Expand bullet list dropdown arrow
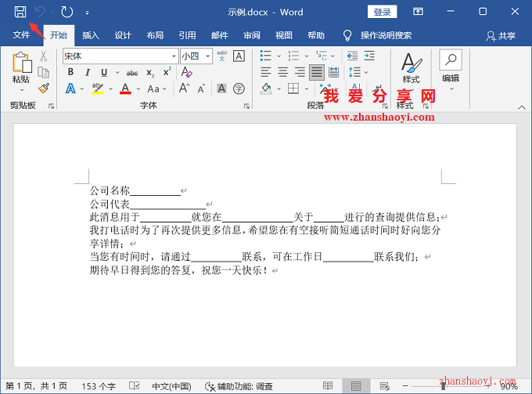Screen dimensions: 532x394 (279, 56)
